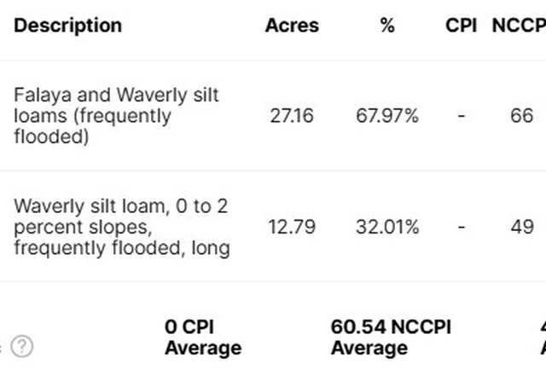This screenshot has height=392, width=546.
Task: Select the Falaya and Waverly silt loams row
Action: click(273, 116)
